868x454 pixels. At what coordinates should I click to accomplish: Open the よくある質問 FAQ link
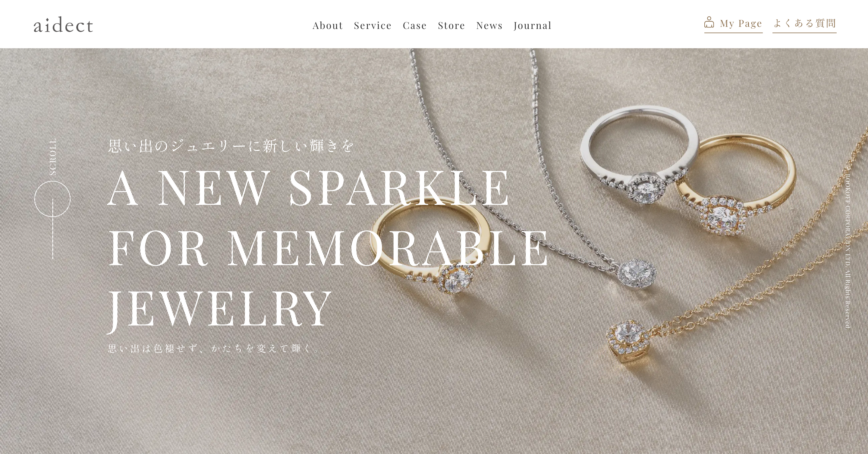point(804,24)
